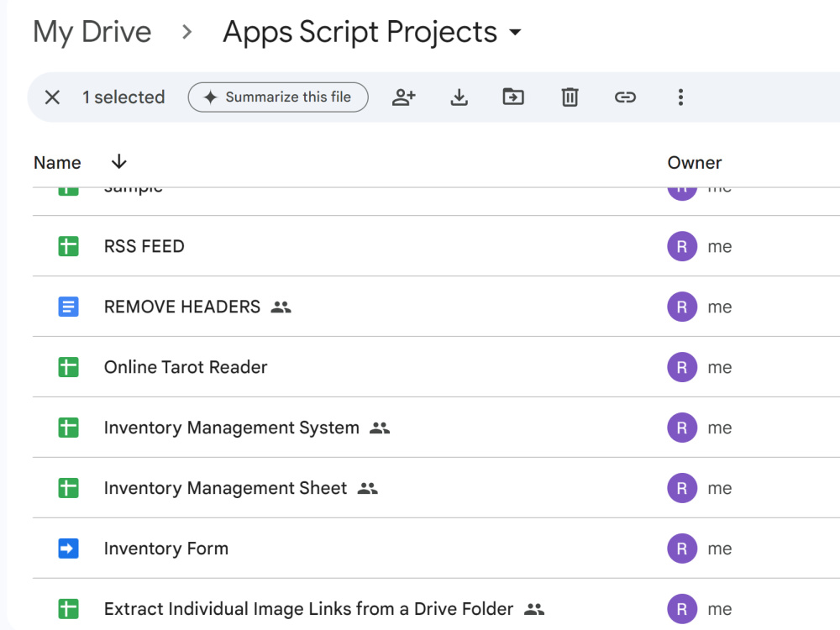This screenshot has width=840, height=630.
Task: Click shared icon beside Extract Individual Image Links
Action: [534, 609]
